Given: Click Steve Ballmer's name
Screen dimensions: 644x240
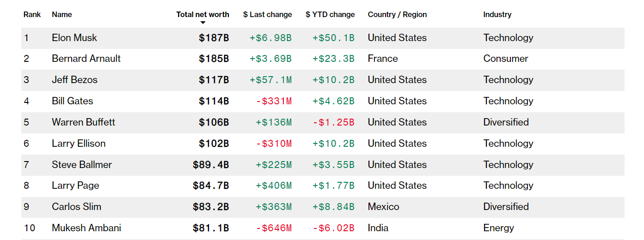Looking at the screenshot, I should point(82,165).
